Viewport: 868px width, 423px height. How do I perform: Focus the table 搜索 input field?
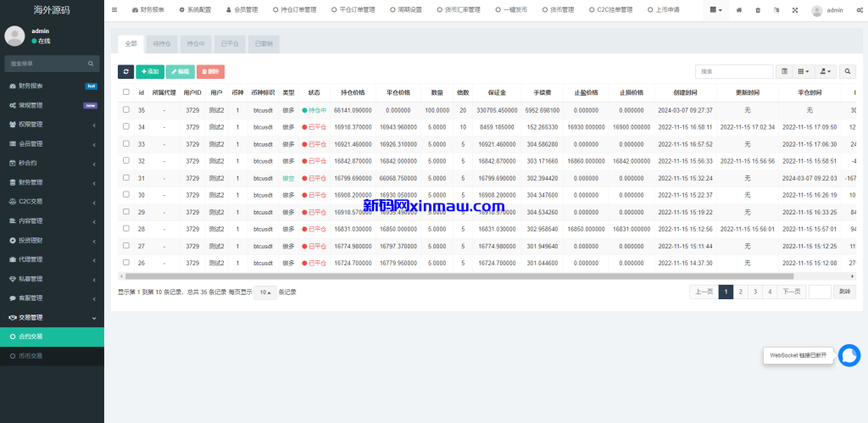(x=734, y=71)
